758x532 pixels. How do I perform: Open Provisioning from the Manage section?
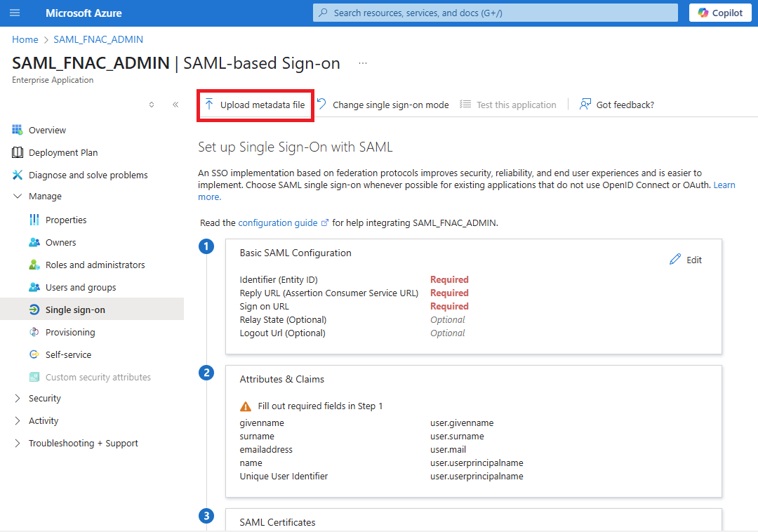coord(35,331)
